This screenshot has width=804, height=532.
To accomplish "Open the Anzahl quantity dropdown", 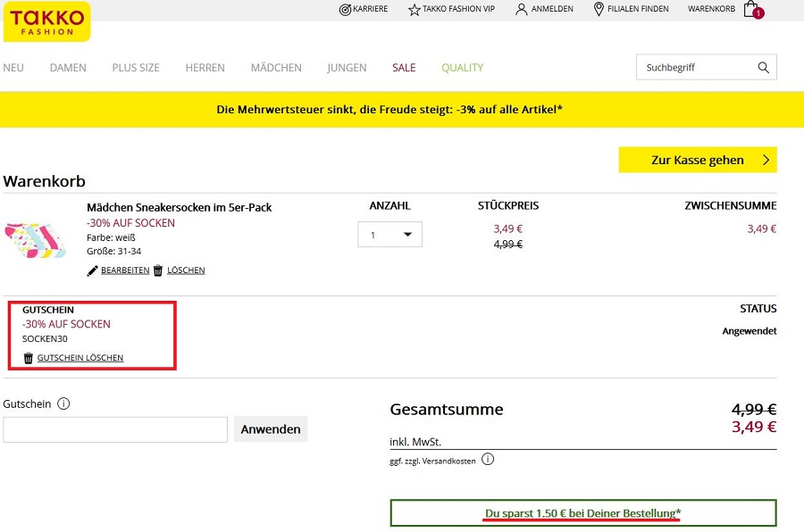I will 389,234.
